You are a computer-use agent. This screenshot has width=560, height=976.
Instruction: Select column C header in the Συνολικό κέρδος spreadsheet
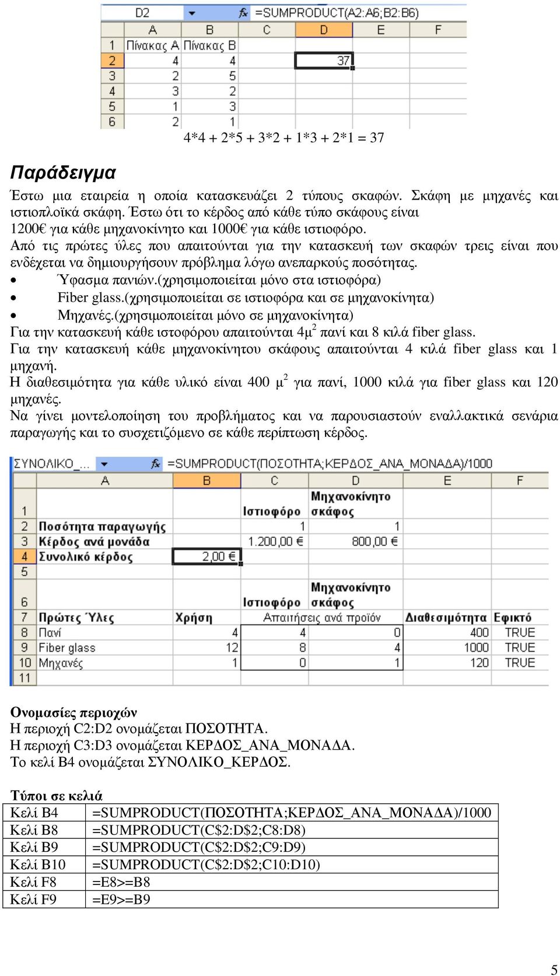275,481
